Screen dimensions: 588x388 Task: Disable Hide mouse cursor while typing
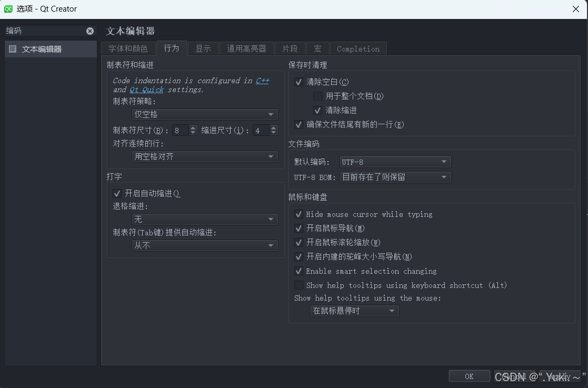point(298,214)
